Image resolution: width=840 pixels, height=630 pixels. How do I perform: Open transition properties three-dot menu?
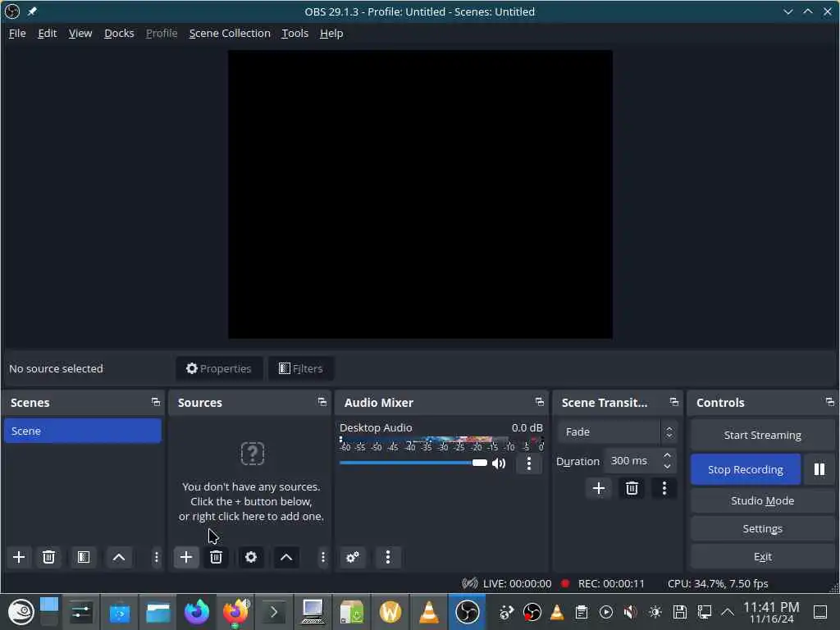click(x=664, y=488)
